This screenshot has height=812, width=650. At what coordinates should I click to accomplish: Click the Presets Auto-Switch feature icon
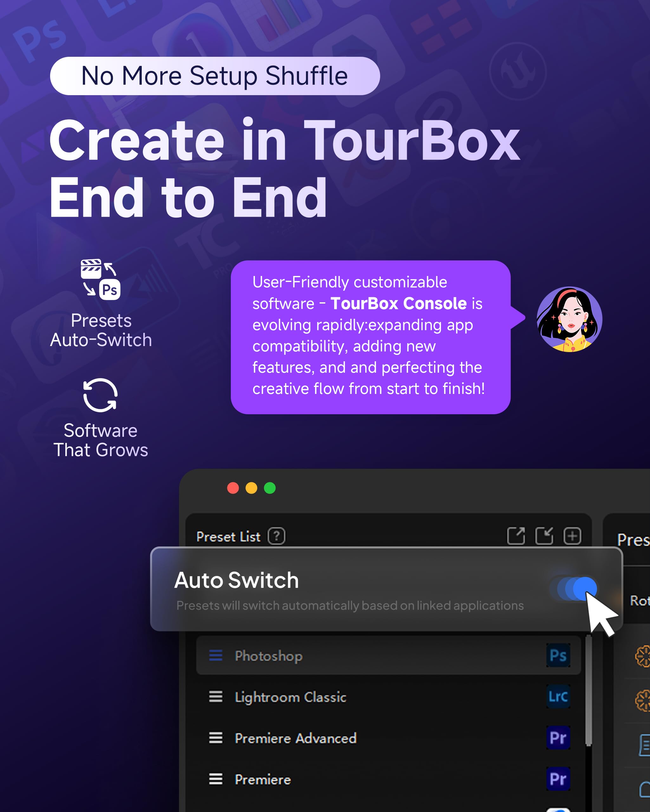(101, 279)
